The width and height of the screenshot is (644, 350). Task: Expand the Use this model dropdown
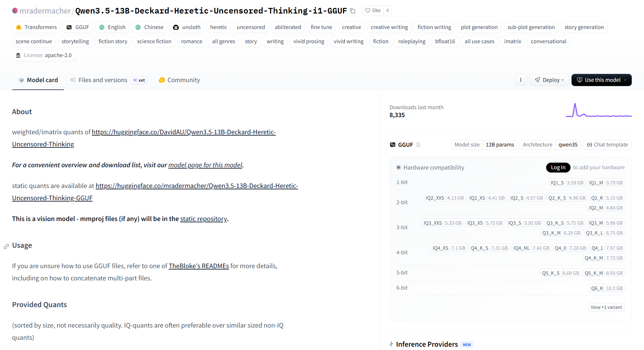point(601,80)
